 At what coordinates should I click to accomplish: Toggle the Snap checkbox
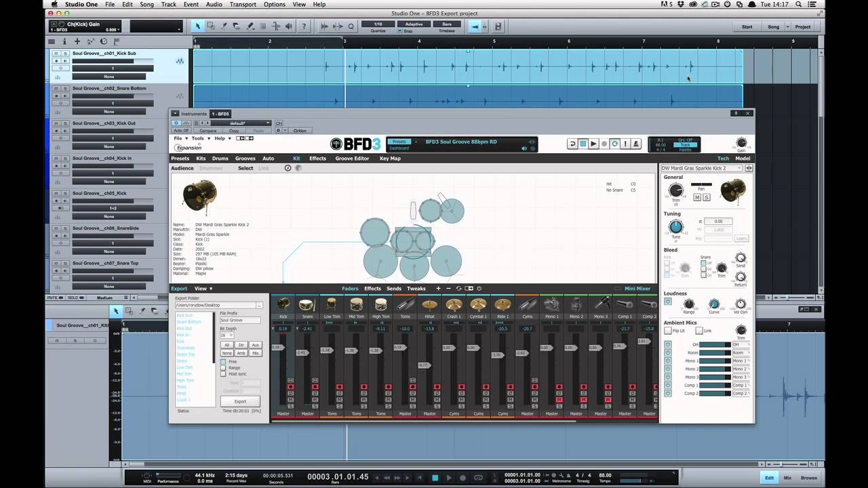399,30
